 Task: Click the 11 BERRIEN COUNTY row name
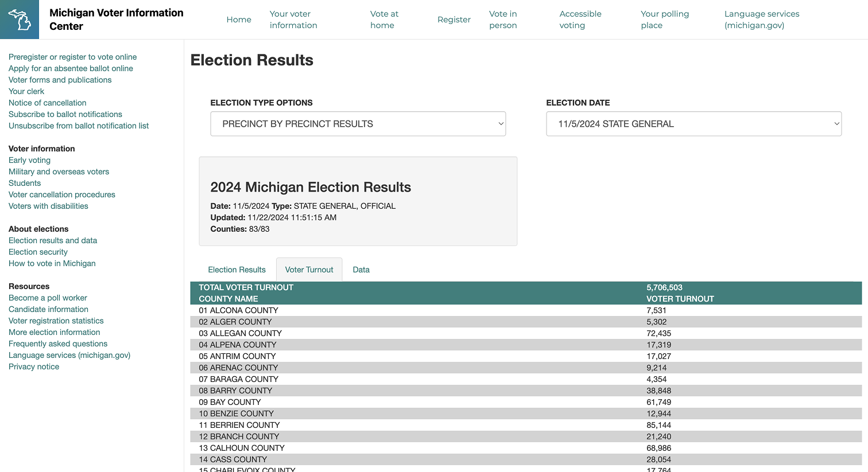[239, 425]
